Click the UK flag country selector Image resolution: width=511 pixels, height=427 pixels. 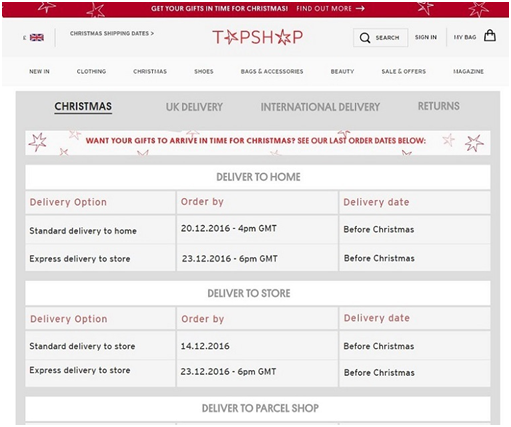click(x=37, y=37)
